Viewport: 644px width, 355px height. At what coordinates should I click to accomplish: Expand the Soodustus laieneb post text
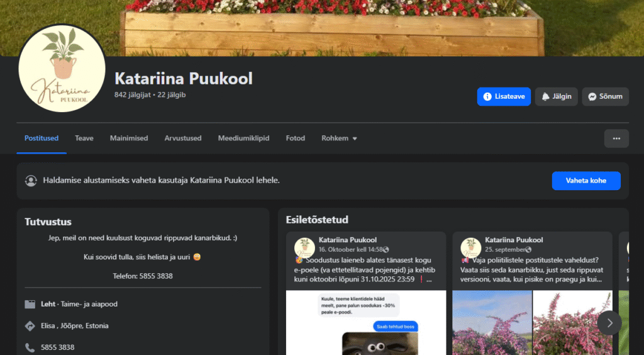[x=429, y=279]
